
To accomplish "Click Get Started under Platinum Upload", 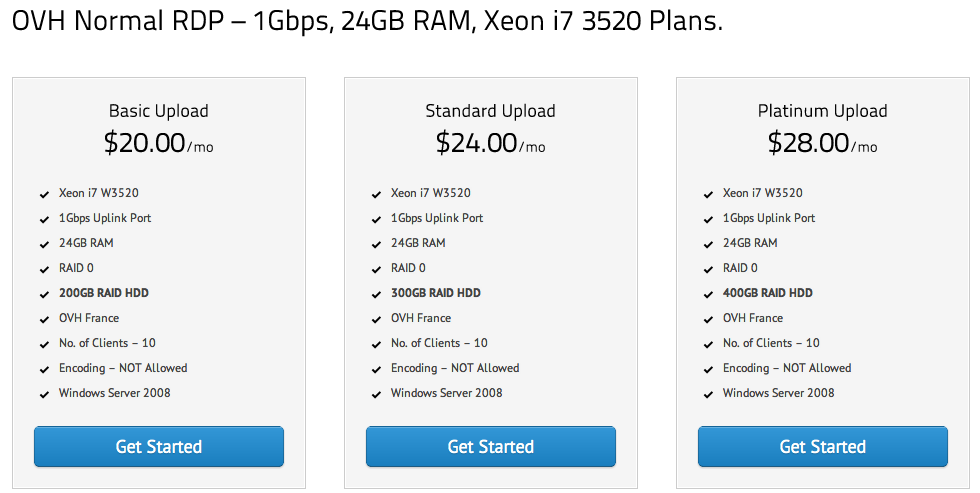I will click(x=823, y=446).
